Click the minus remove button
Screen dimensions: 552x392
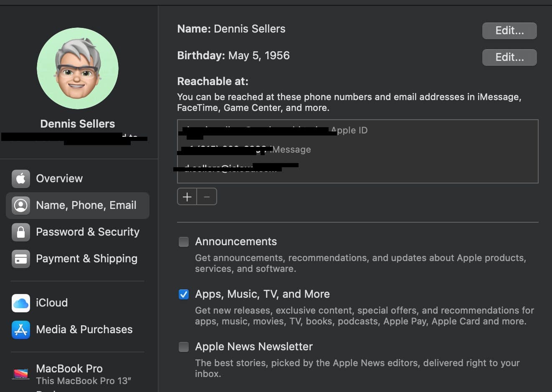pyautogui.click(x=207, y=197)
